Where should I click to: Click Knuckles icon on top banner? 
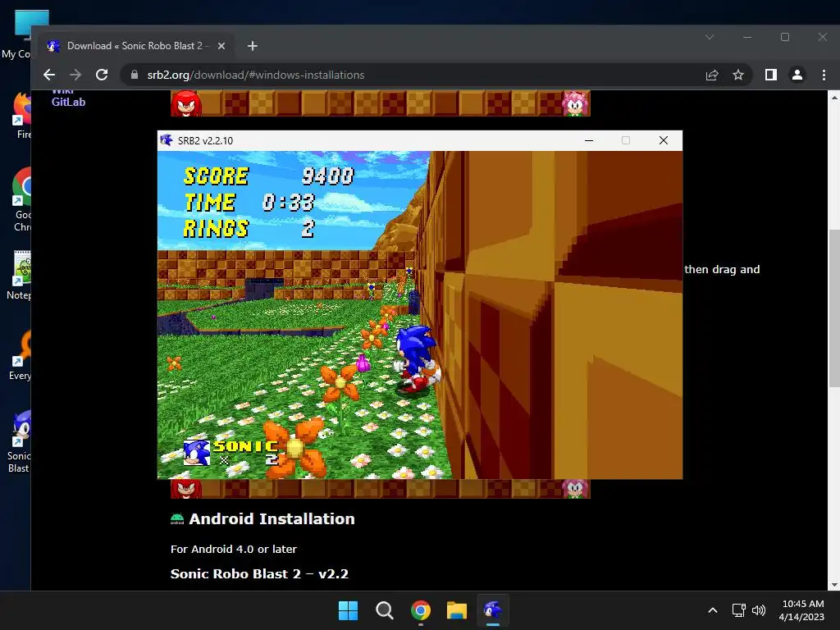(x=186, y=103)
